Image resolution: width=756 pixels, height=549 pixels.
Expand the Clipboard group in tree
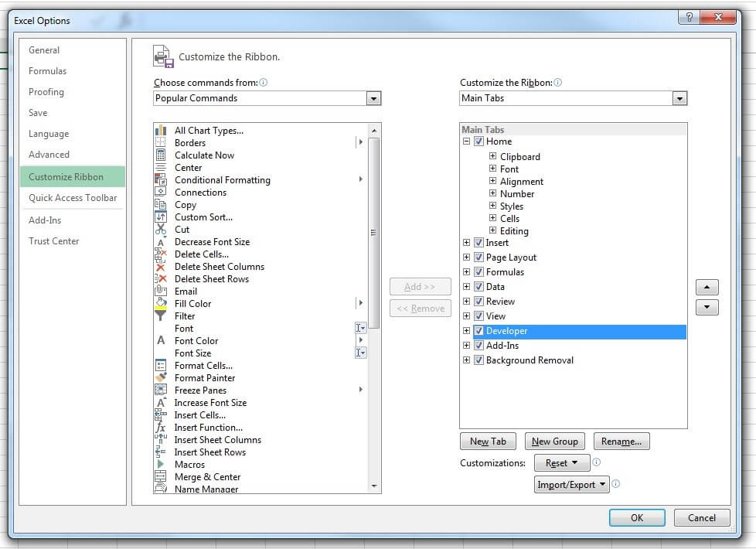tap(492, 156)
